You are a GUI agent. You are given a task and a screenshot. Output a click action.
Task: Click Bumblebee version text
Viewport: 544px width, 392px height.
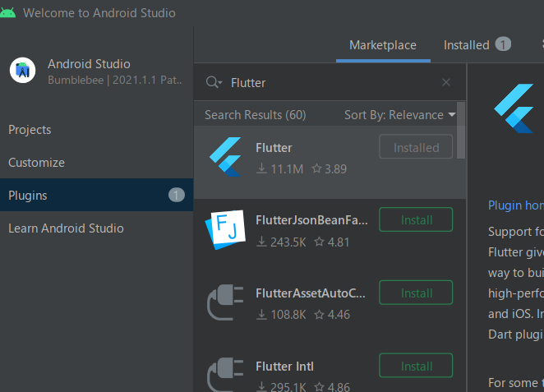pyautogui.click(x=115, y=81)
